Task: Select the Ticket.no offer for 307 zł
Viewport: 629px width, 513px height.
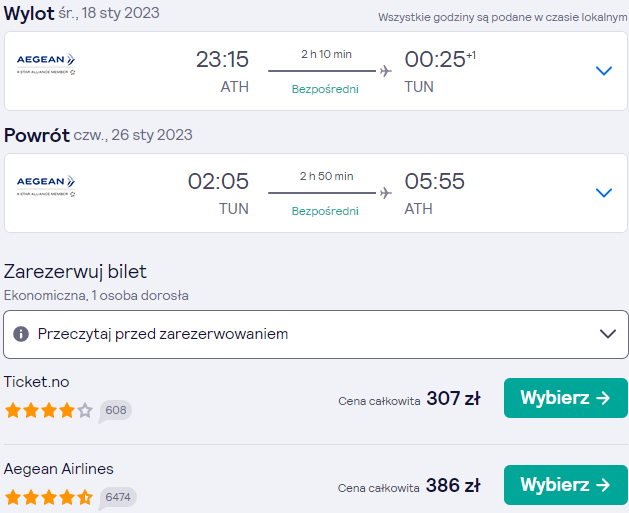Action: click(x=566, y=398)
